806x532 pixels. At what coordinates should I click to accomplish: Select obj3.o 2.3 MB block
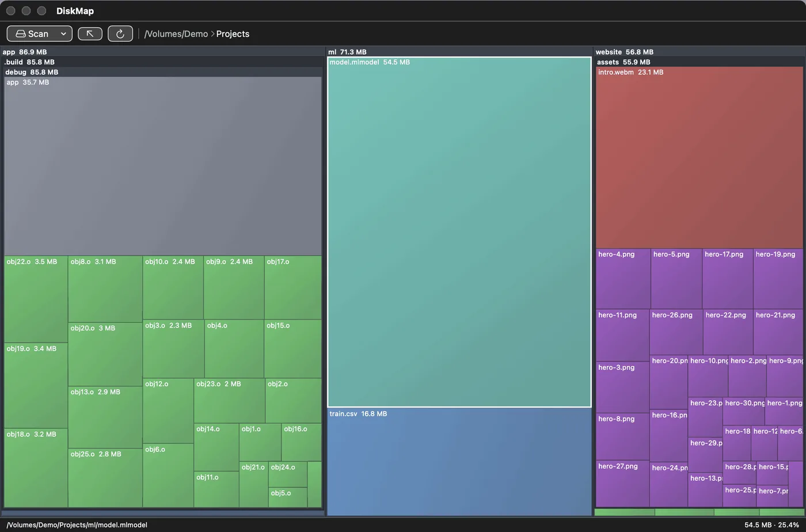tap(174, 349)
